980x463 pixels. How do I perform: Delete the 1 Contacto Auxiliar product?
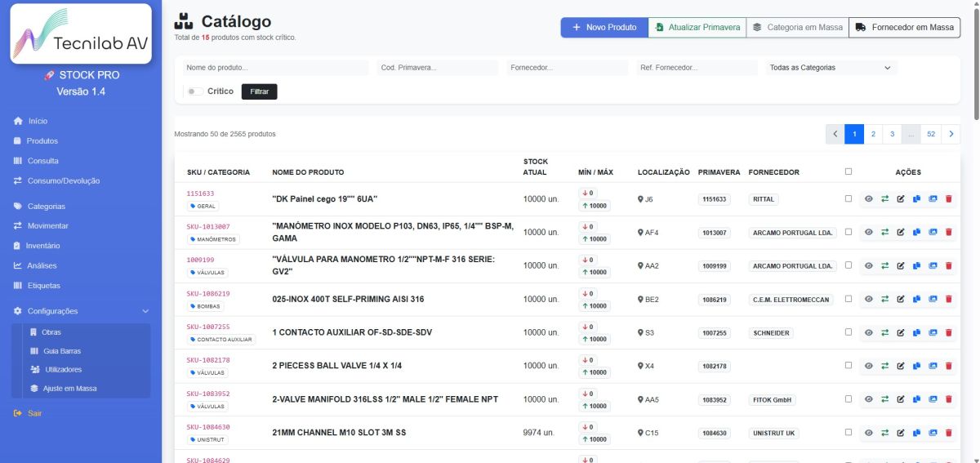[x=948, y=332]
